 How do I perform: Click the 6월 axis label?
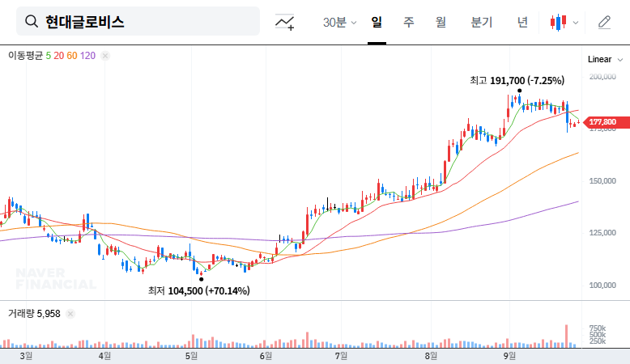click(266, 356)
